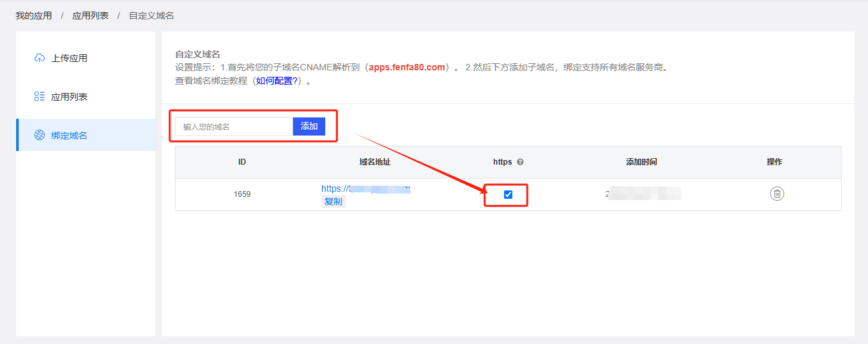Image resolution: width=868 pixels, height=344 pixels.
Task: Go to 我的应用 in breadcrumb
Action: (34, 15)
